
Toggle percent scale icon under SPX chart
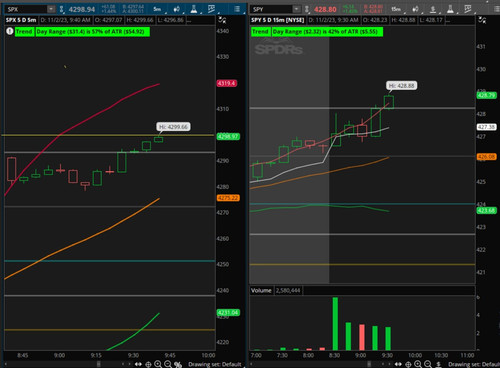[x=178, y=364]
